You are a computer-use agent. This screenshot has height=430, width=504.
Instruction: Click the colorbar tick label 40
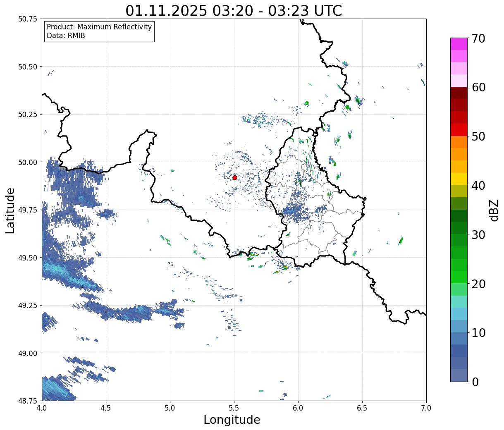click(x=478, y=186)
